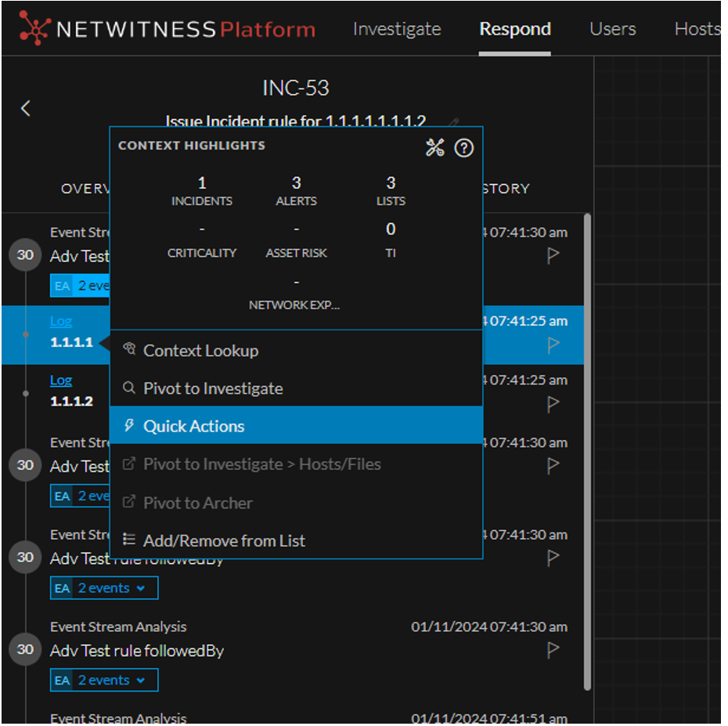Choose Context Lookup menu entry

coord(200,351)
